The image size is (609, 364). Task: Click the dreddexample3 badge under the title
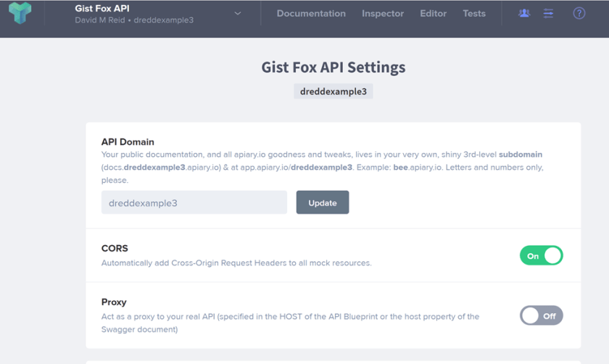[333, 91]
